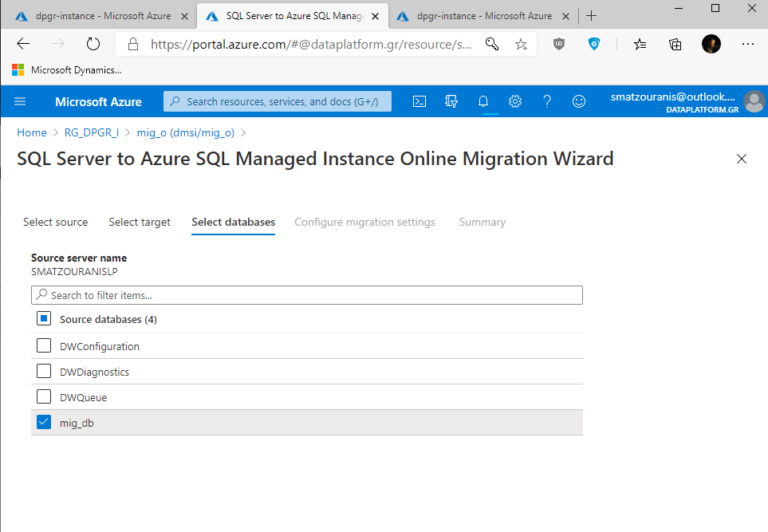
Task: Focus Search to filter items box
Action: (x=307, y=295)
